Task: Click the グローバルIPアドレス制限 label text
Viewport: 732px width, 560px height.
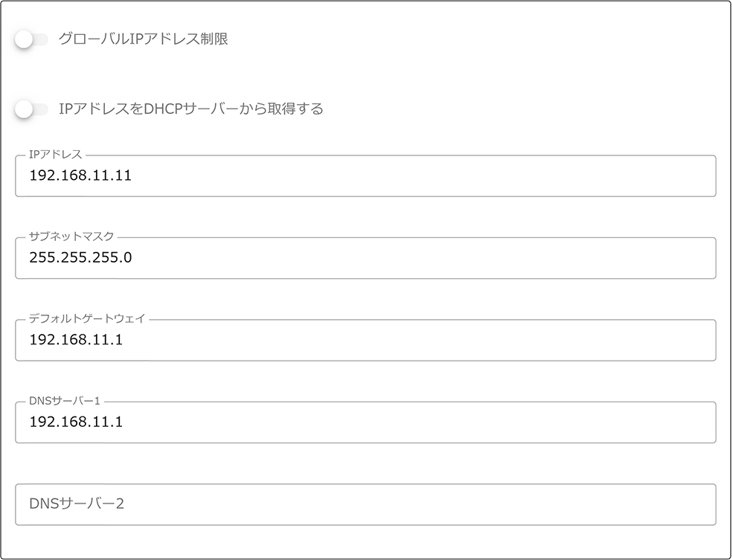Action: [143, 39]
